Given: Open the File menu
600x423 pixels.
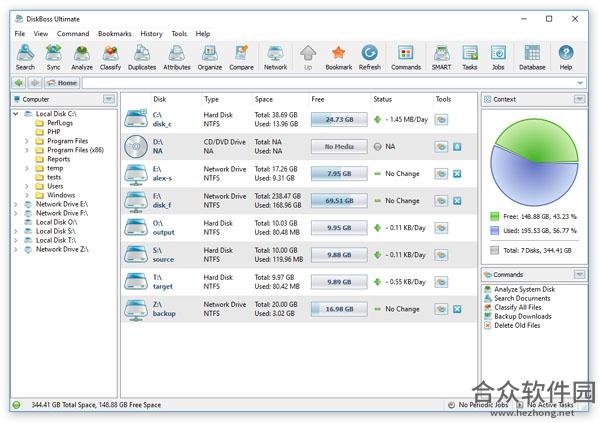Looking at the screenshot, I should (20, 34).
